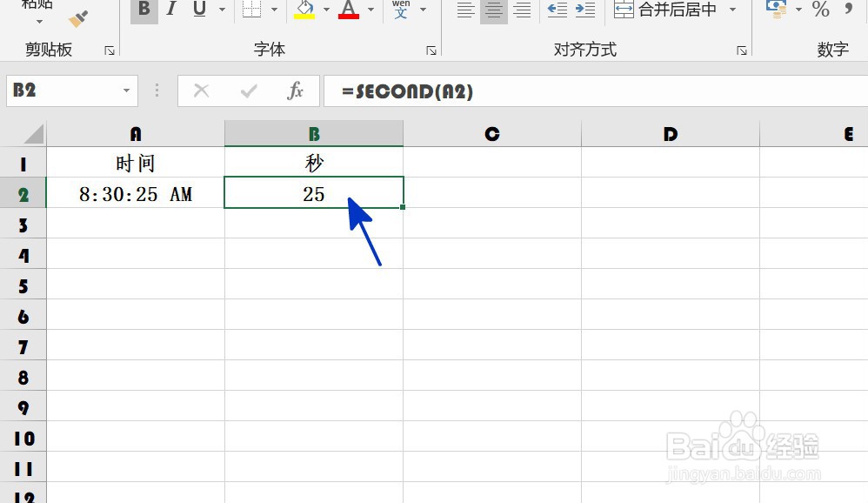868x503 pixels.
Task: Click cell A1 containing 时间
Action: click(136, 163)
